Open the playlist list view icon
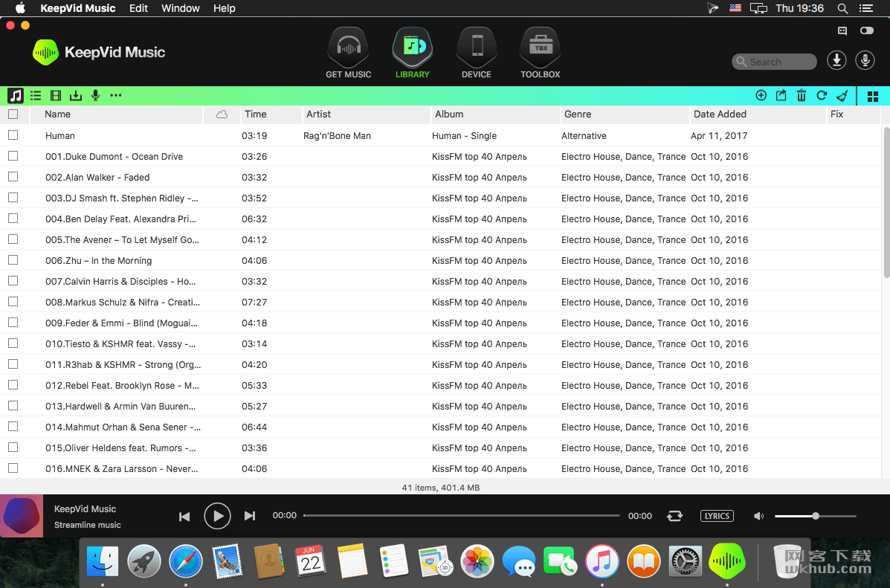 click(36, 95)
